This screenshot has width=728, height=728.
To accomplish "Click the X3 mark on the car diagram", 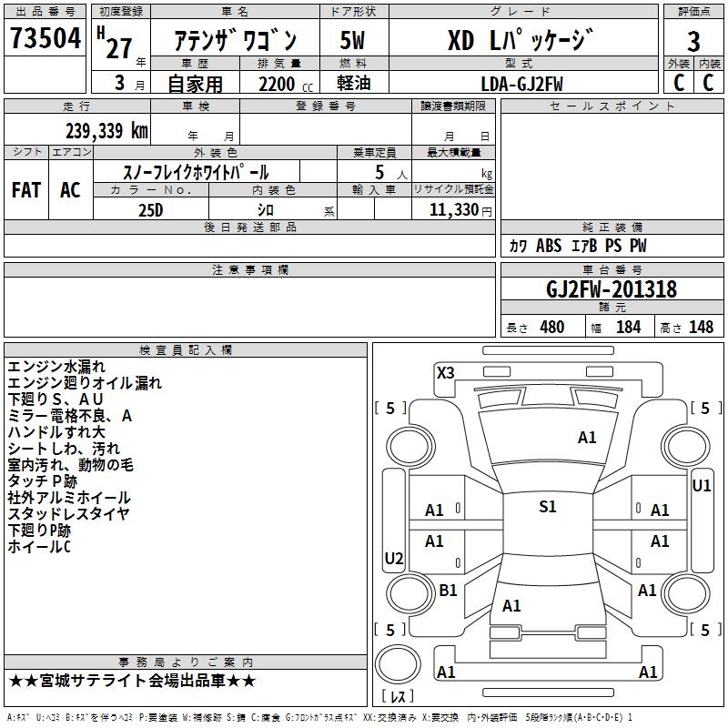I will [445, 373].
